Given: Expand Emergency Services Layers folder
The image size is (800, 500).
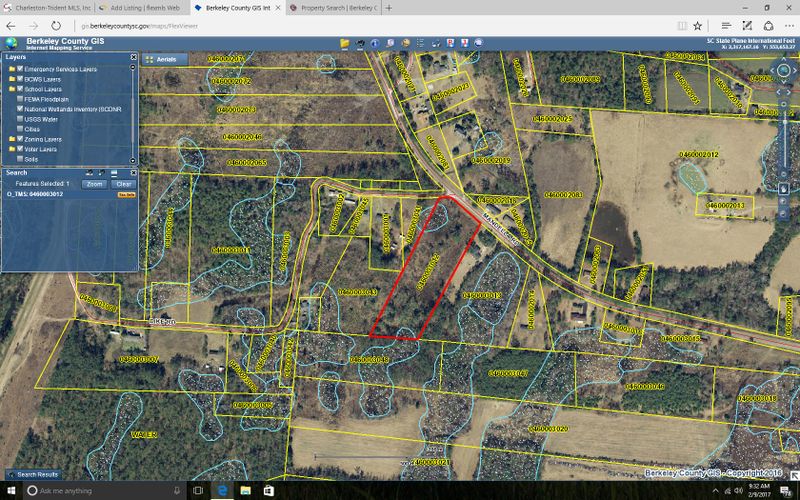Looking at the screenshot, I should point(12,69).
